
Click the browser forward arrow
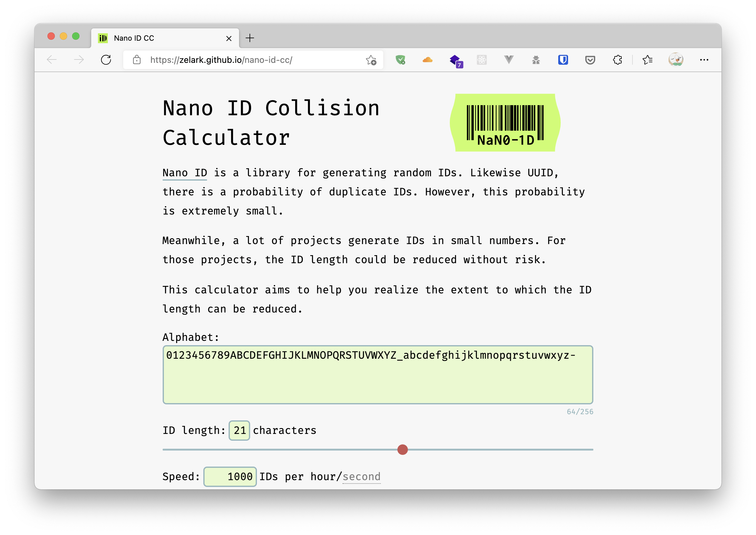(79, 59)
